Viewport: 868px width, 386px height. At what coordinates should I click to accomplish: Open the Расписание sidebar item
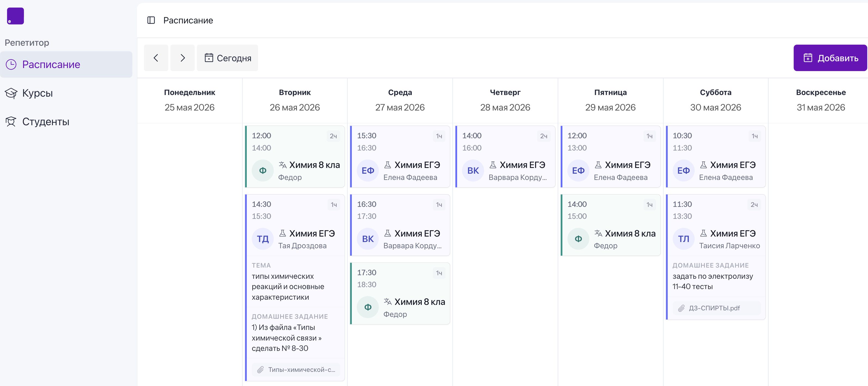66,64
